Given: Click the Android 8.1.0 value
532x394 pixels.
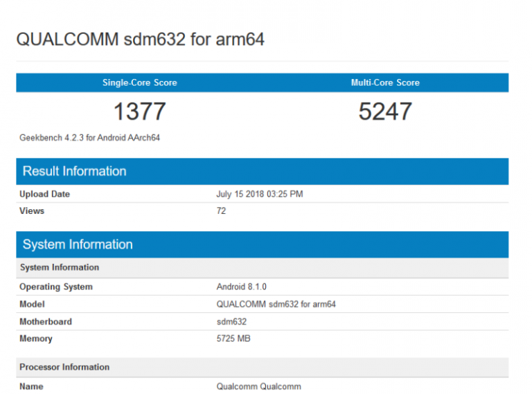Looking at the screenshot, I should click(241, 287).
